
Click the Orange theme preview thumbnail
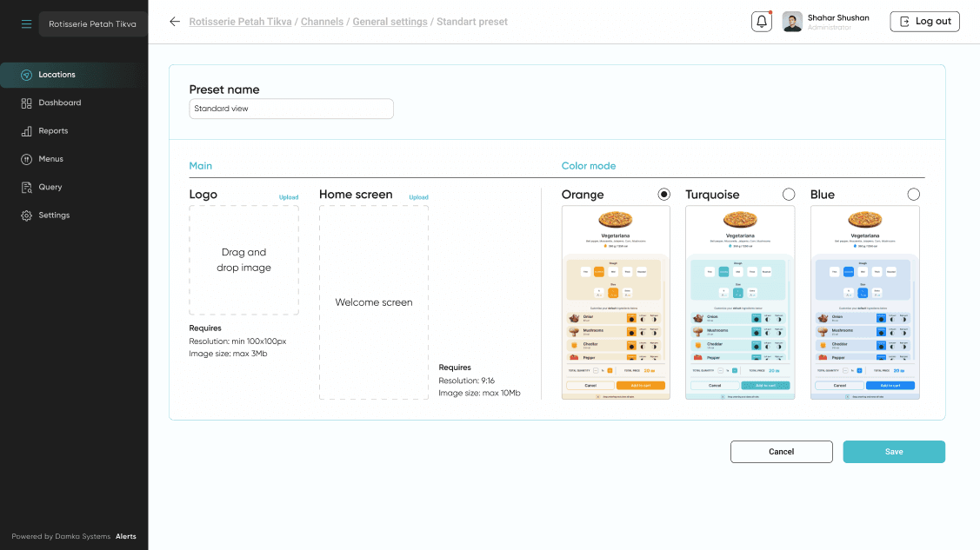pyautogui.click(x=616, y=302)
